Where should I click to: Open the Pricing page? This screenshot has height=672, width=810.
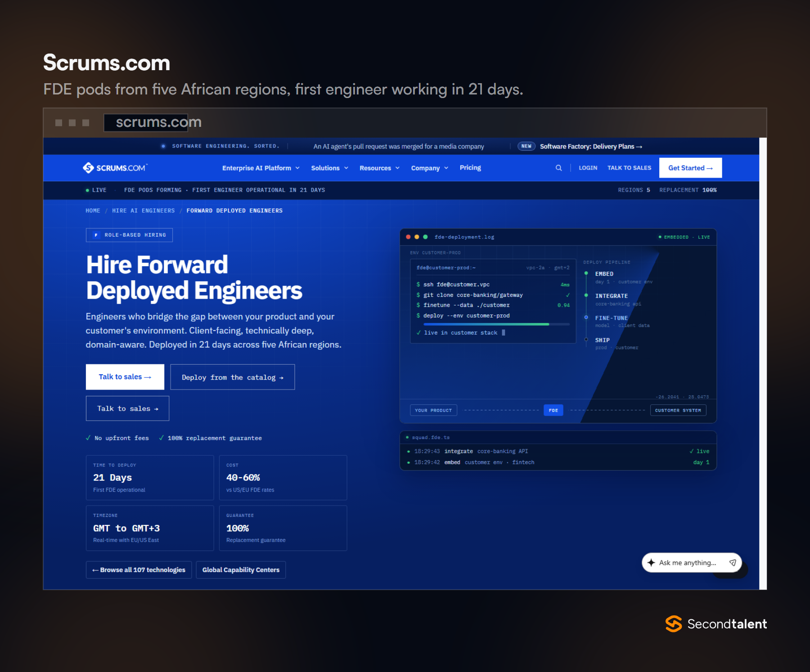click(x=470, y=168)
